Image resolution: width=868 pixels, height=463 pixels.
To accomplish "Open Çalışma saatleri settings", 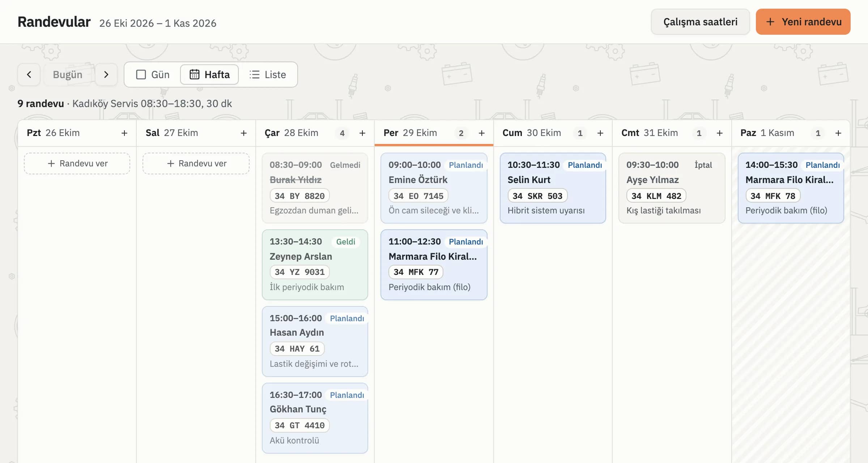I will (700, 22).
